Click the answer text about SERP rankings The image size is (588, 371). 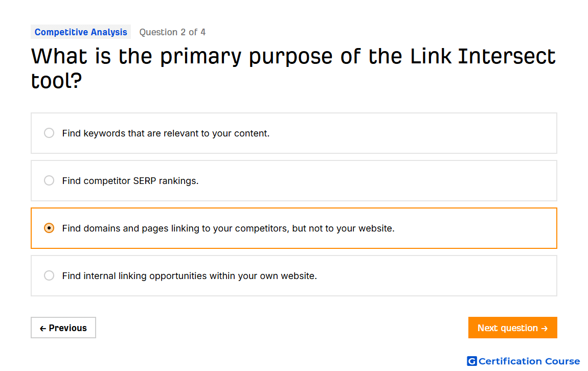tap(130, 181)
